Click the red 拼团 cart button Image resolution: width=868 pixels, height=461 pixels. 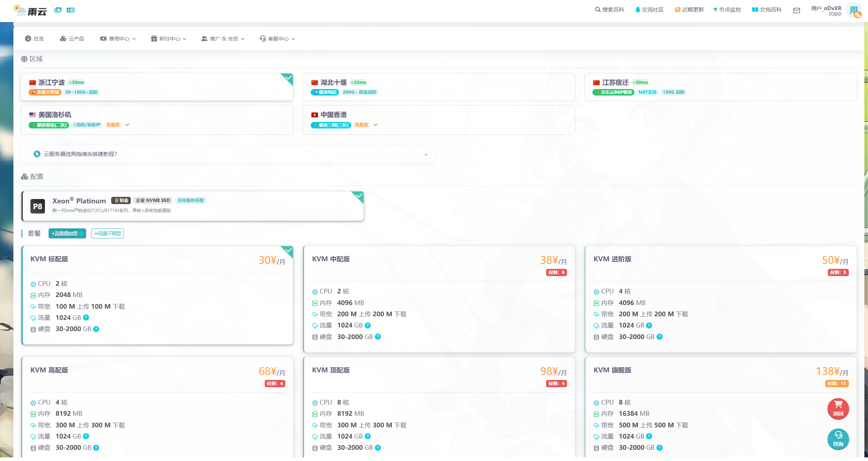838,409
